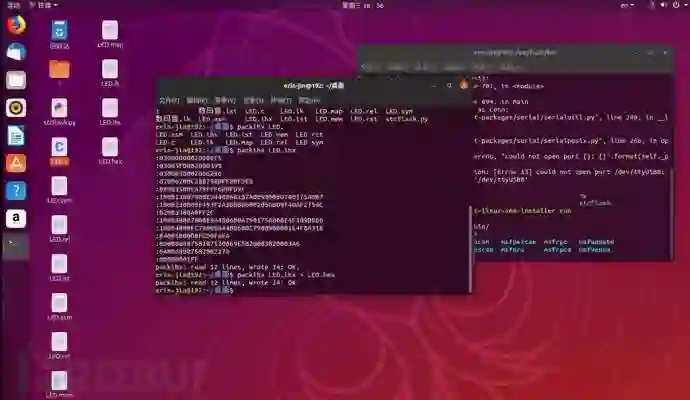The height and width of the screenshot is (400, 690).
Task: Open the Help icon in the dock
Action: pos(16,191)
